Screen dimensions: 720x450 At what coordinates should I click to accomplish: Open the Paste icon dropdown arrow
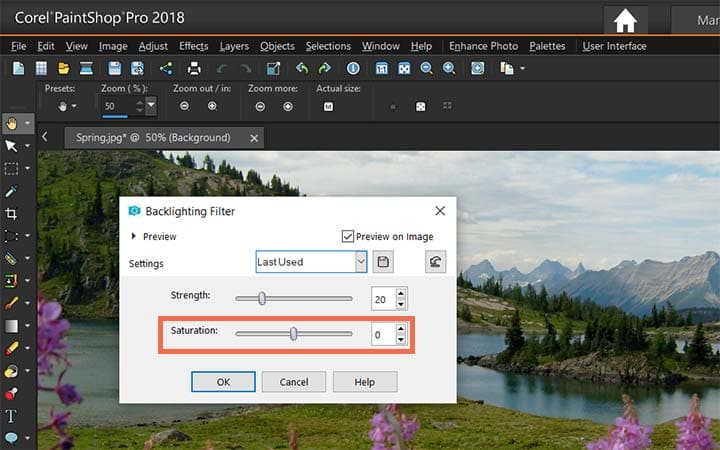pyautogui.click(x=522, y=68)
